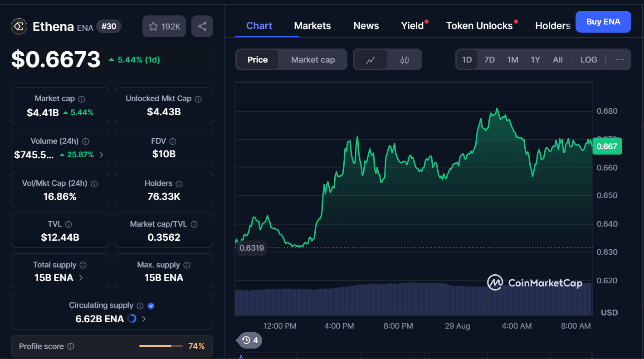Set chart range to 1Y
The height and width of the screenshot is (359, 644).
535,59
